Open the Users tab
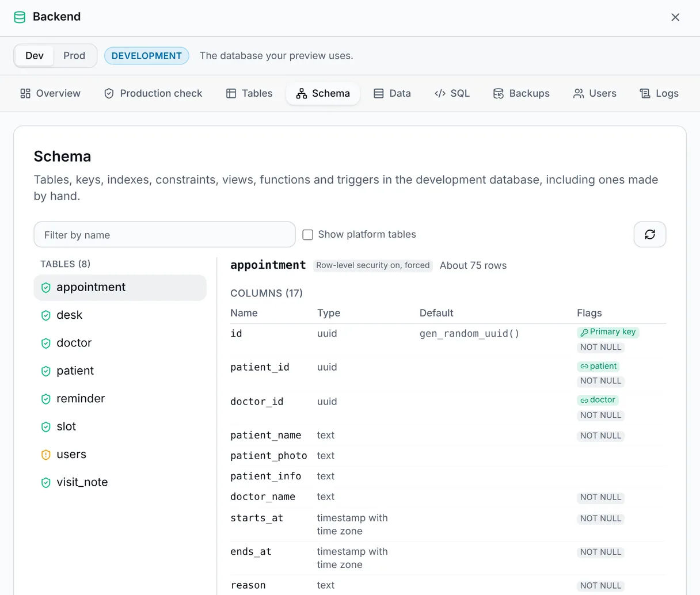Screen dimensions: 700x595 tap(595, 93)
